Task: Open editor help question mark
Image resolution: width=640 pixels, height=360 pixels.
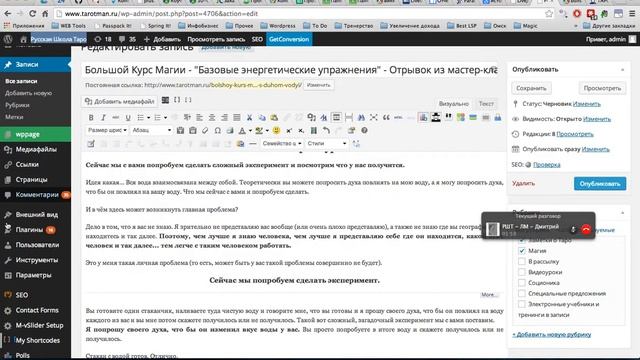Action: coord(364,131)
